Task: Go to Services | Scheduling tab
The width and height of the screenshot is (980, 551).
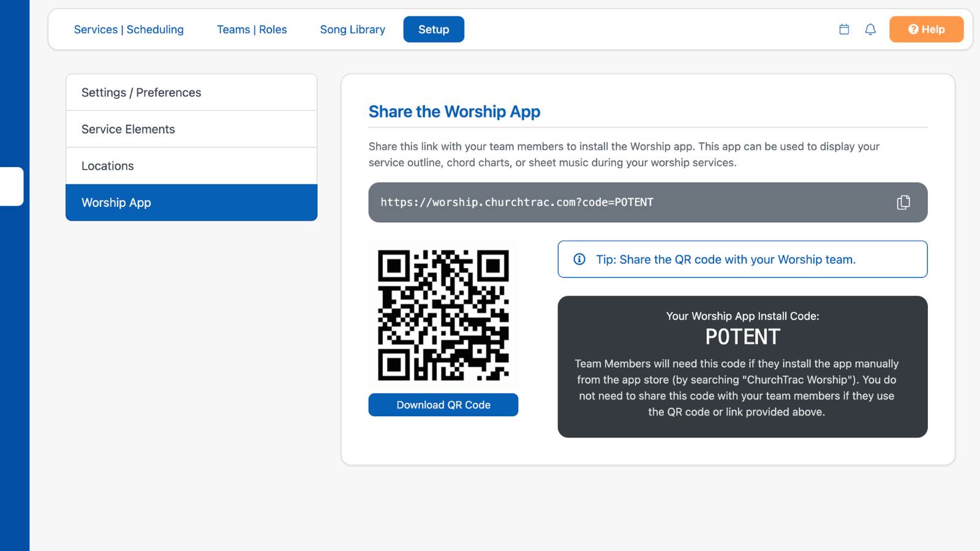Action: pyautogui.click(x=129, y=29)
